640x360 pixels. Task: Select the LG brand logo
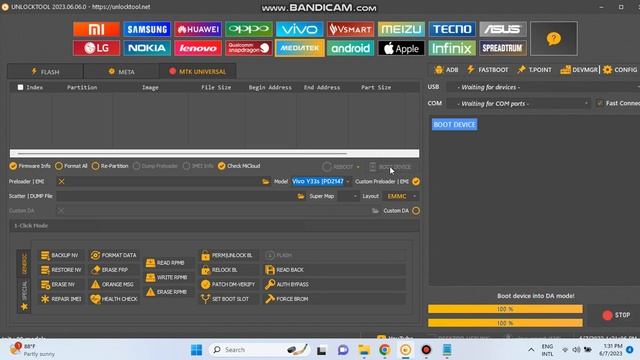(96, 48)
